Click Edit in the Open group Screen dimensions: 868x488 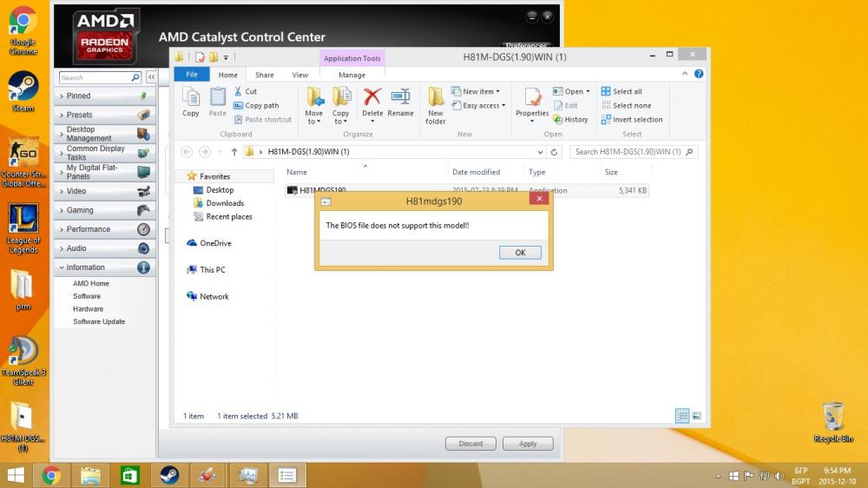click(x=565, y=105)
